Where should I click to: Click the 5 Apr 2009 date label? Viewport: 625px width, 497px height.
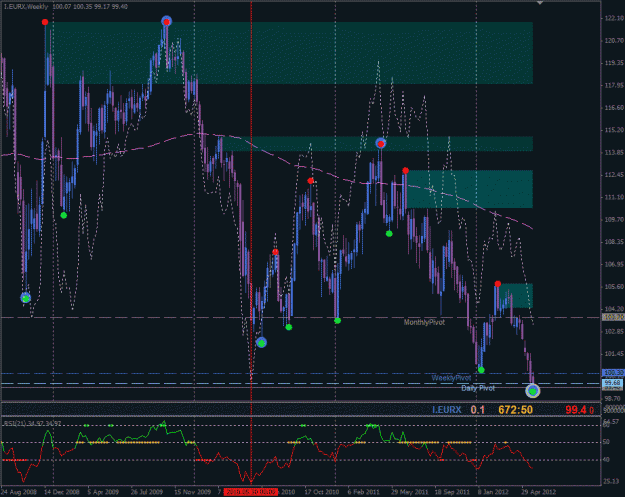click(103, 492)
